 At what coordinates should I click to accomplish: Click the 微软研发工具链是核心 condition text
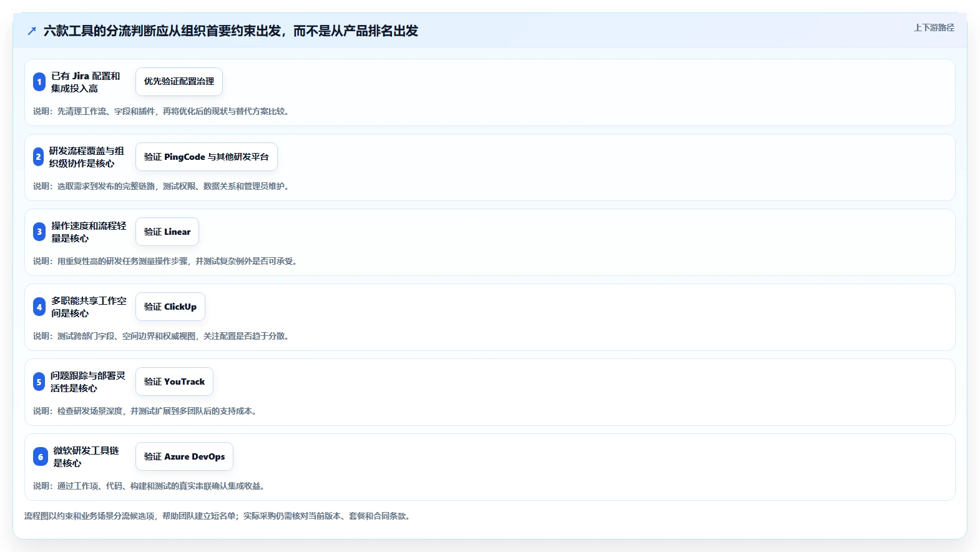pyautogui.click(x=86, y=456)
